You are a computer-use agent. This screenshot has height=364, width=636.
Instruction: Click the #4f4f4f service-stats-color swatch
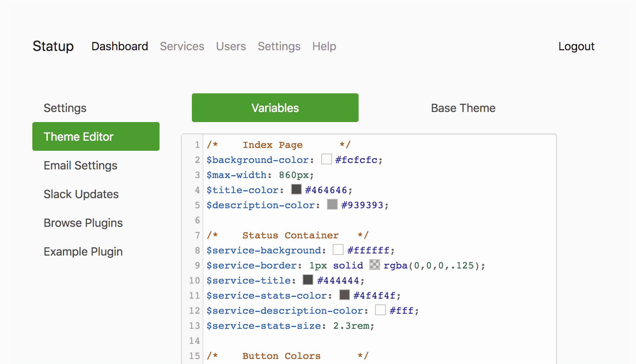click(x=345, y=295)
